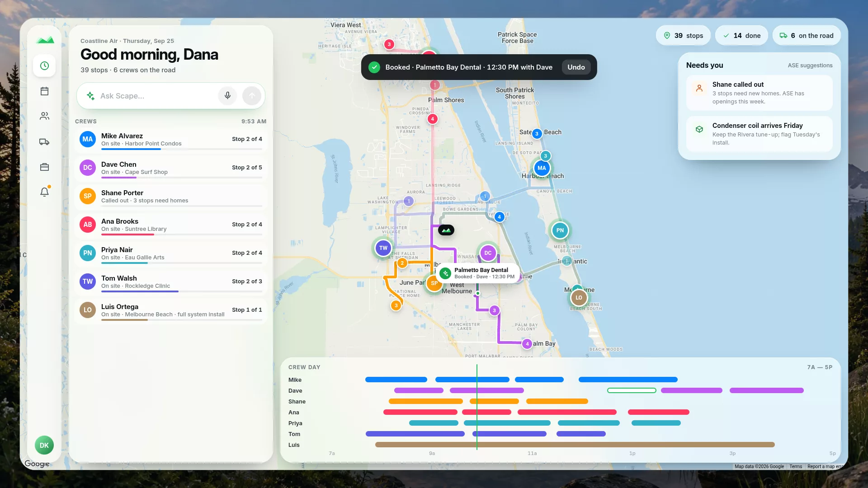Select Luis Ortega crew row

[x=171, y=310]
